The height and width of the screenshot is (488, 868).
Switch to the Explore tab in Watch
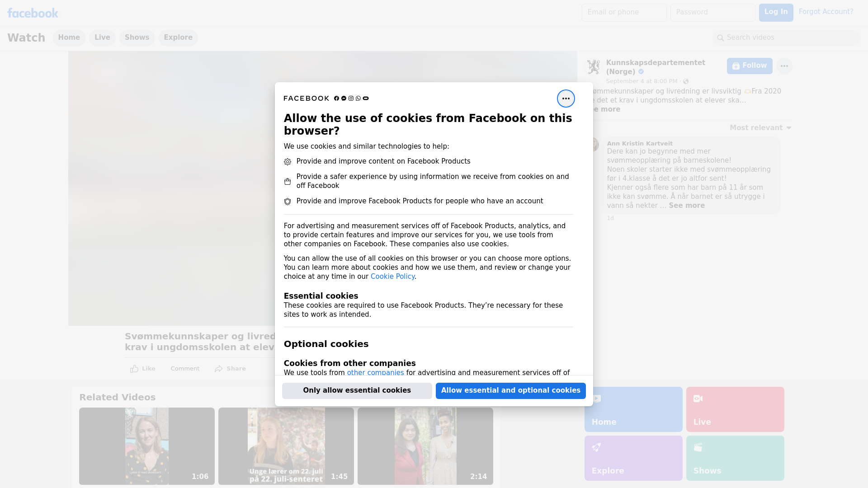tap(178, 38)
